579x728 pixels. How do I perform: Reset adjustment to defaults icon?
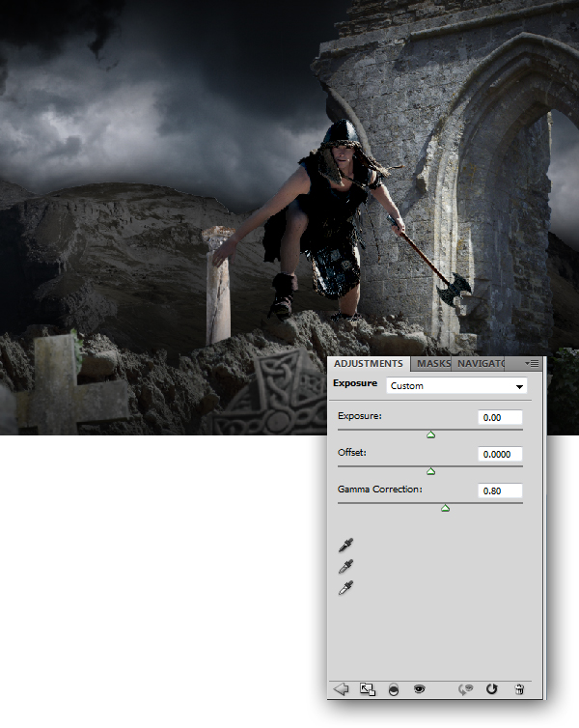coord(491,689)
